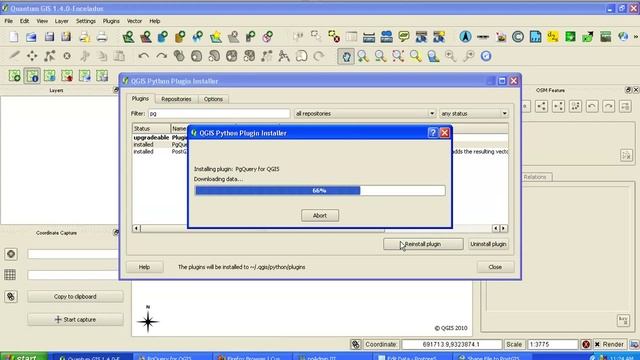Click the Add PostGIS Layer icon
The height and width of the screenshot is (360, 640).
tap(163, 37)
